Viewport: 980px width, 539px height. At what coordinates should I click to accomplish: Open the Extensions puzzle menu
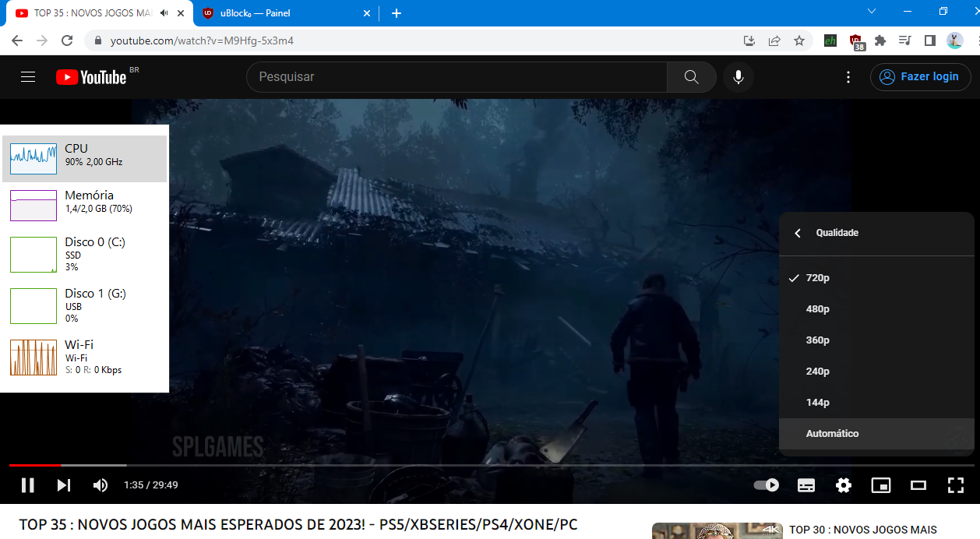880,41
